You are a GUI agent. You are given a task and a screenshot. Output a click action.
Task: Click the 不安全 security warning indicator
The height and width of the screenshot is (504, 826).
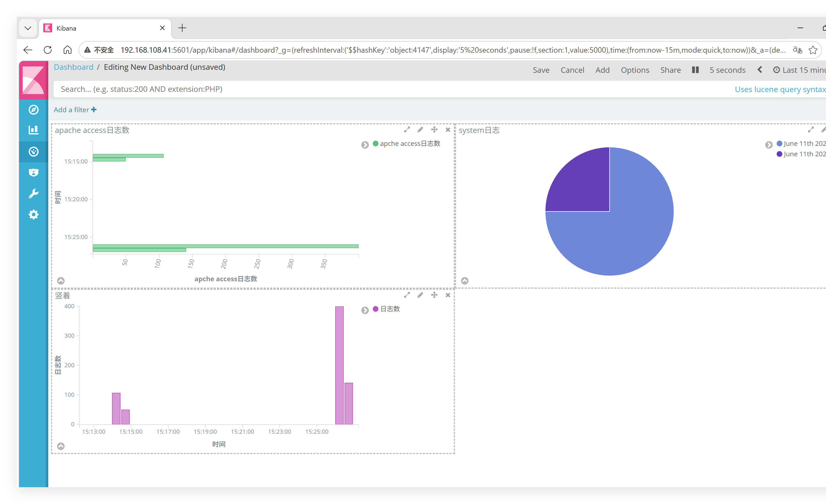[x=99, y=50]
